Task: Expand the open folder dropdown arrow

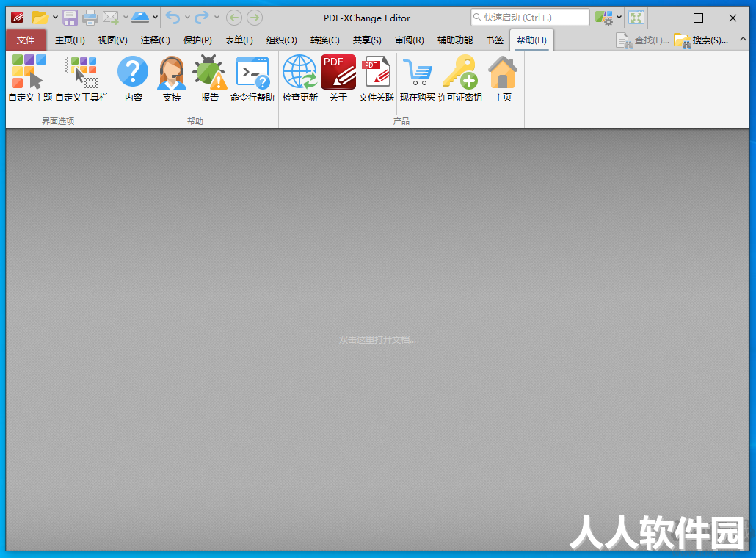Action: [55, 18]
